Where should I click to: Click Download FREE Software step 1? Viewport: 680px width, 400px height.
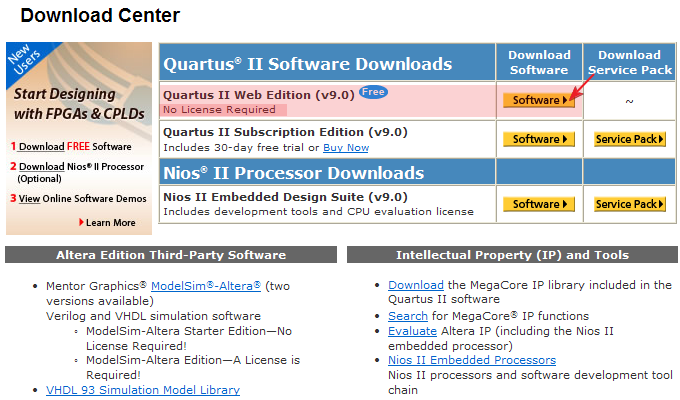tap(71, 147)
